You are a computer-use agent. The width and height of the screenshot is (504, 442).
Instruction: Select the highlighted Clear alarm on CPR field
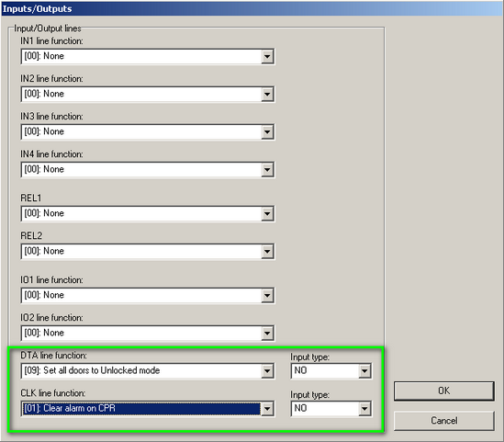pyautogui.click(x=141, y=409)
